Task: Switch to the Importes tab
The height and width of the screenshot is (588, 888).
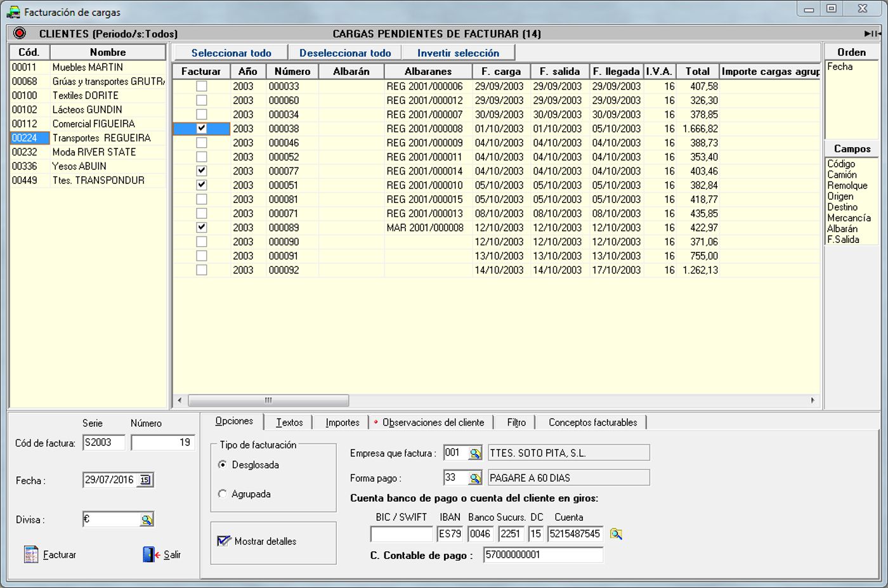Action: click(342, 422)
